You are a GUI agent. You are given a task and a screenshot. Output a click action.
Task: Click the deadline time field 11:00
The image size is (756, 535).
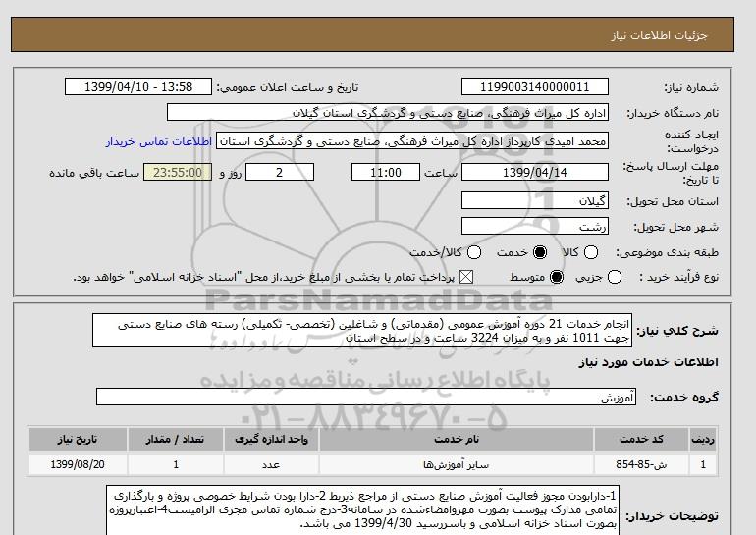(386, 172)
